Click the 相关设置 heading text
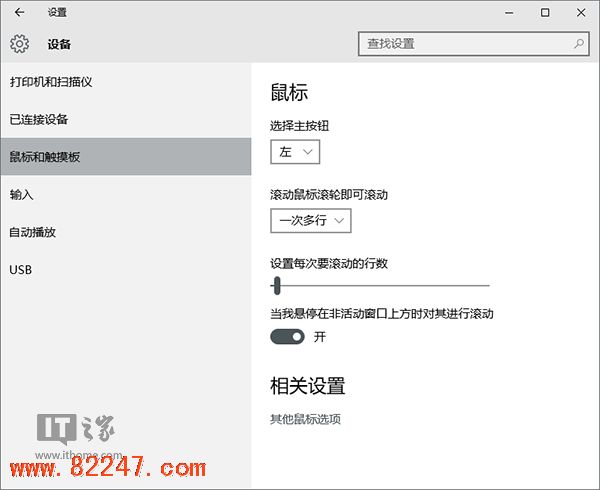600x490 pixels. (308, 386)
